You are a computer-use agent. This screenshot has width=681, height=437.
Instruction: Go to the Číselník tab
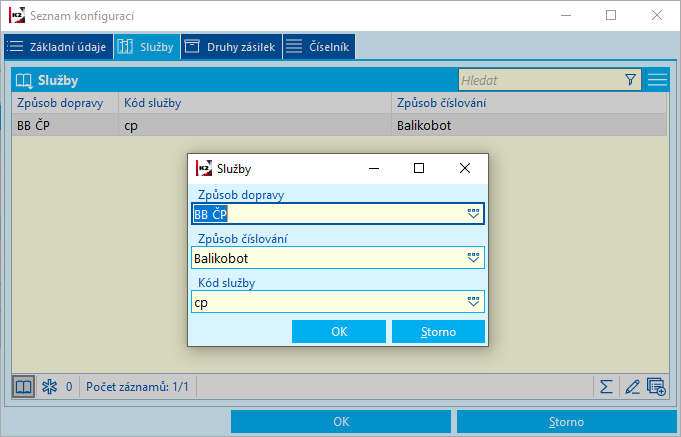coord(319,46)
